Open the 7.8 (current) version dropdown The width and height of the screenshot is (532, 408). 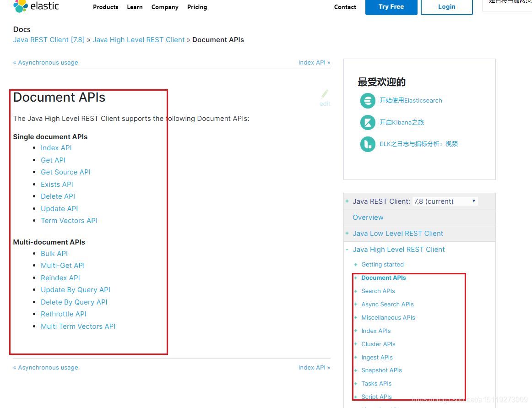coord(445,201)
